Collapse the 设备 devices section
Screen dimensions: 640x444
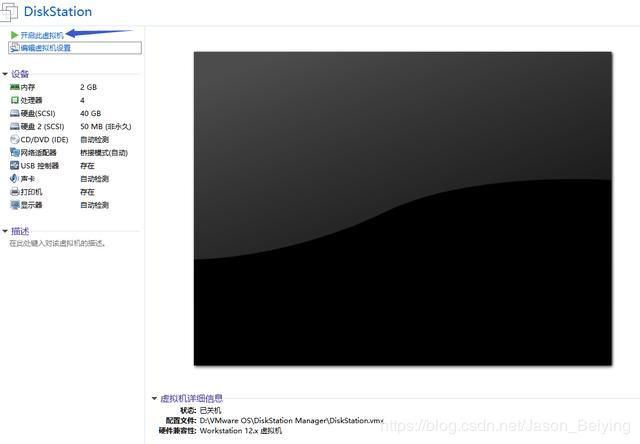pyautogui.click(x=5, y=74)
